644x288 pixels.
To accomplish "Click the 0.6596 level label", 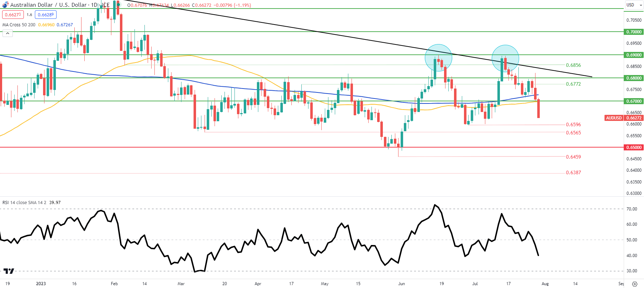I will [x=573, y=124].
